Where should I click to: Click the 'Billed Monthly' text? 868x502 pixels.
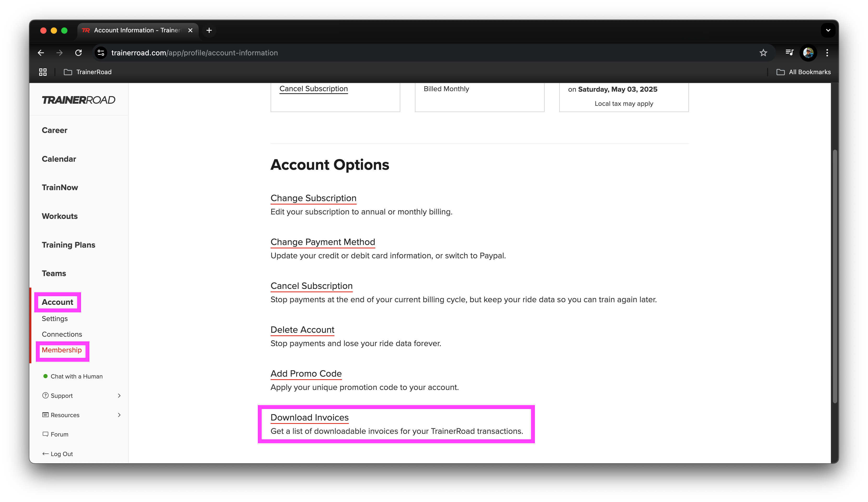[x=446, y=89]
